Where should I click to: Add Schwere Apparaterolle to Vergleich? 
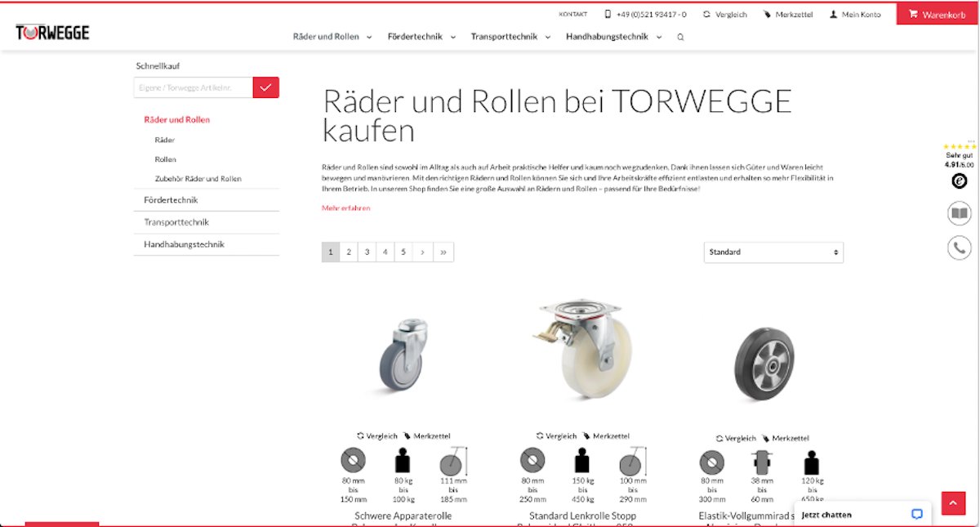coord(377,436)
